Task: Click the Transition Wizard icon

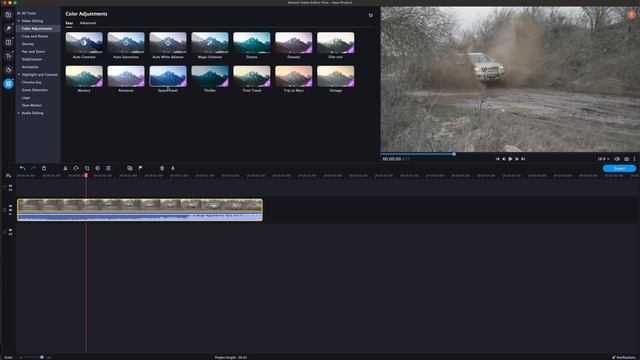Action: pyautogui.click(x=129, y=168)
